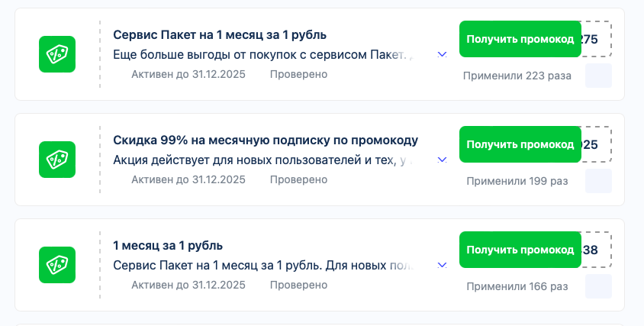
Task: Click small square button beside "Применили 223 раза"
Action: (598, 76)
